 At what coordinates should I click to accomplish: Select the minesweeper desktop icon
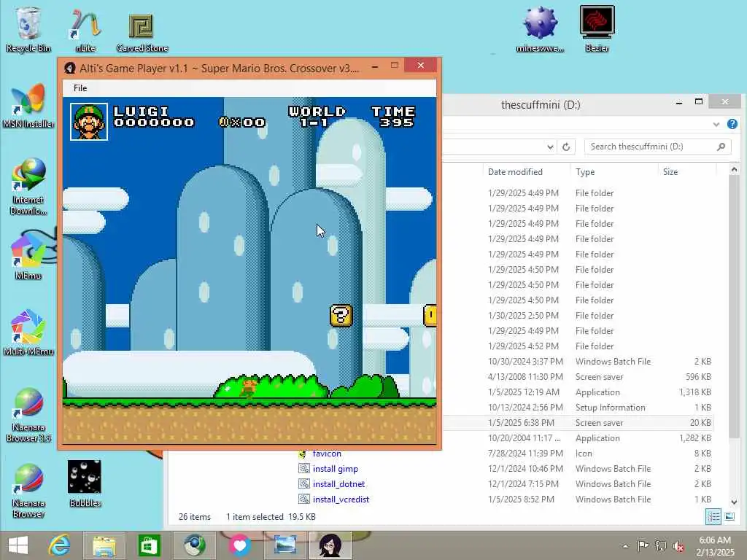tap(540, 29)
